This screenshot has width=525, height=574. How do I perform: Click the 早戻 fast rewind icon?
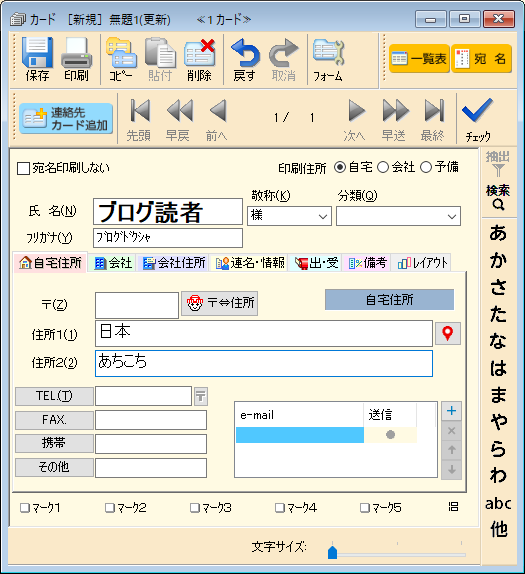[178, 120]
